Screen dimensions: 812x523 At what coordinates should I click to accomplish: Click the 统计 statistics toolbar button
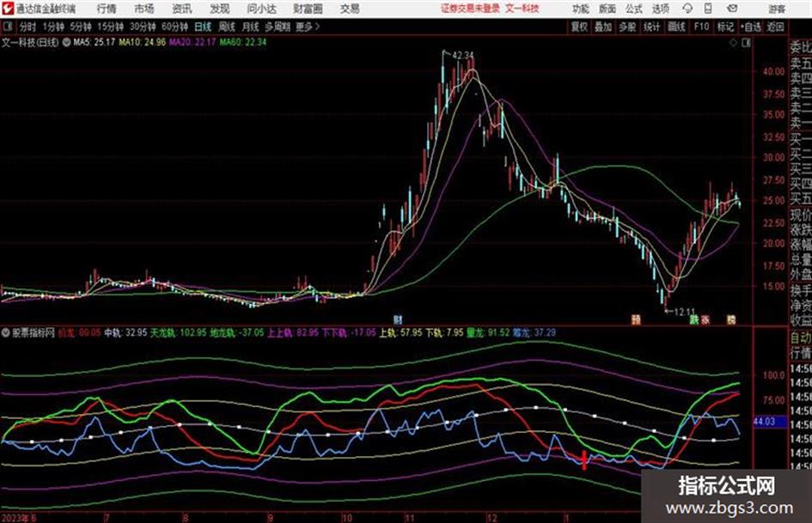[x=651, y=27]
